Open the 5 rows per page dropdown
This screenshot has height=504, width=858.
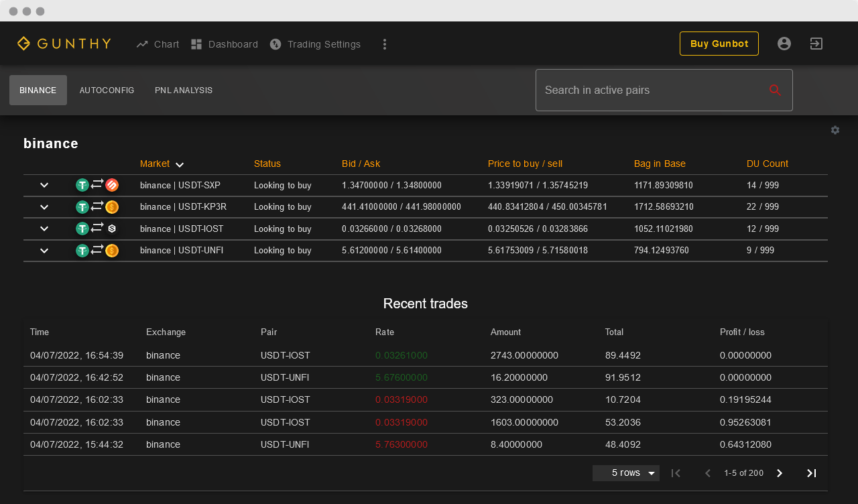[626, 473]
